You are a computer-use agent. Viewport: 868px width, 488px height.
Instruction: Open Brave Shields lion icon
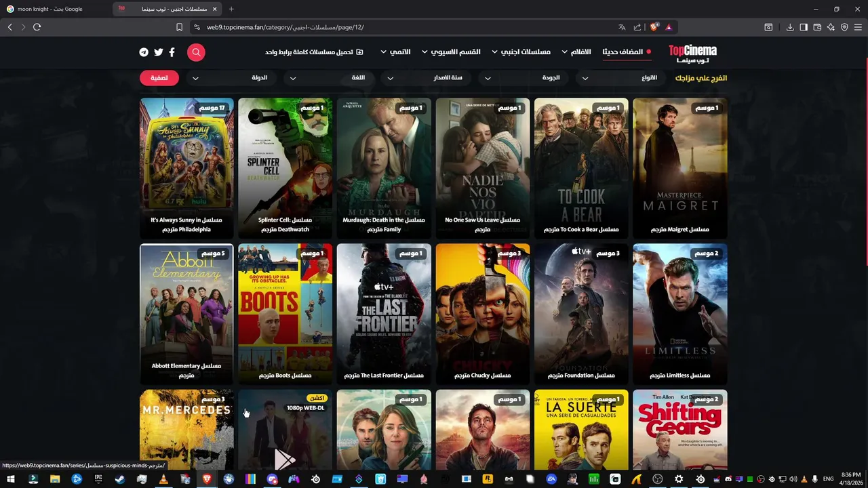(x=654, y=27)
